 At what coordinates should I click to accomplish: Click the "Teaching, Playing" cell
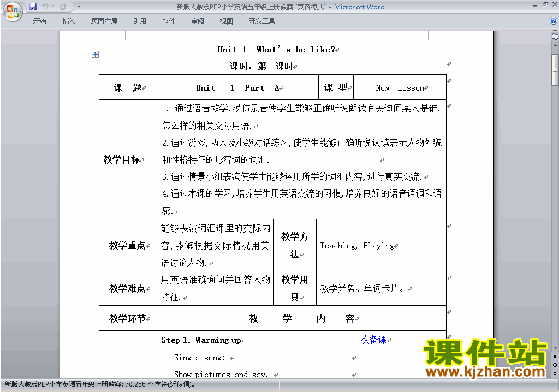point(382,245)
